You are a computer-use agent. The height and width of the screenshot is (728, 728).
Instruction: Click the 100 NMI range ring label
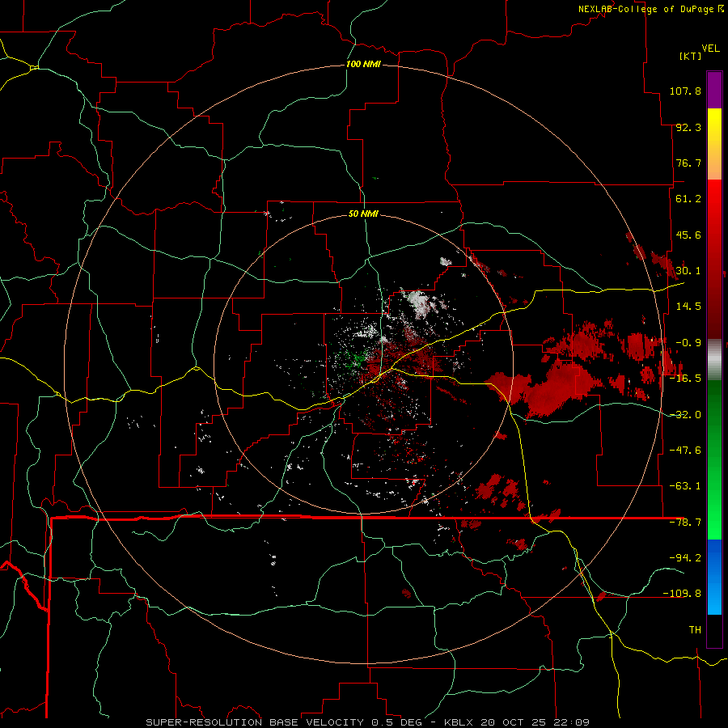(363, 64)
